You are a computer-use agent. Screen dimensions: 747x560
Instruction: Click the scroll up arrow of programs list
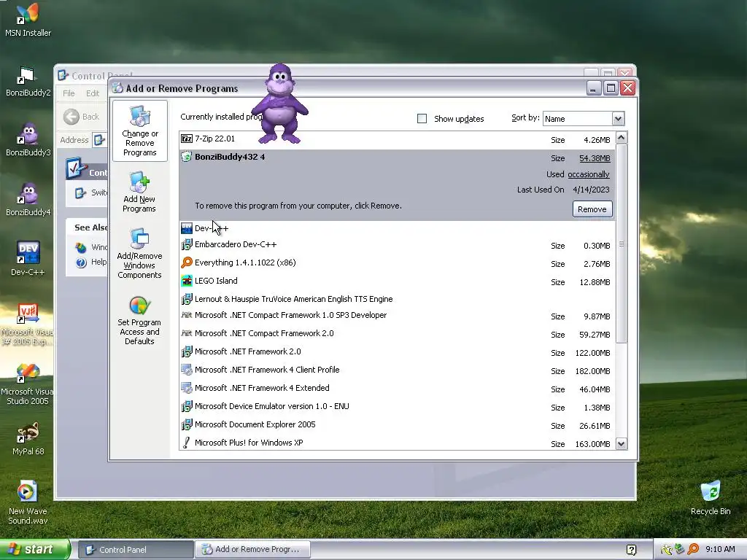tap(621, 138)
